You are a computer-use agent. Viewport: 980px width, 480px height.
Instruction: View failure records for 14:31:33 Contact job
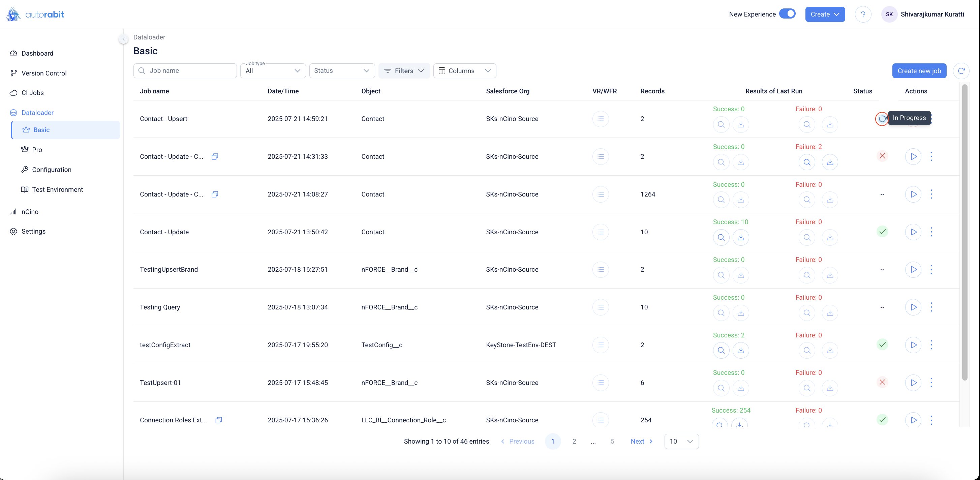(x=806, y=162)
